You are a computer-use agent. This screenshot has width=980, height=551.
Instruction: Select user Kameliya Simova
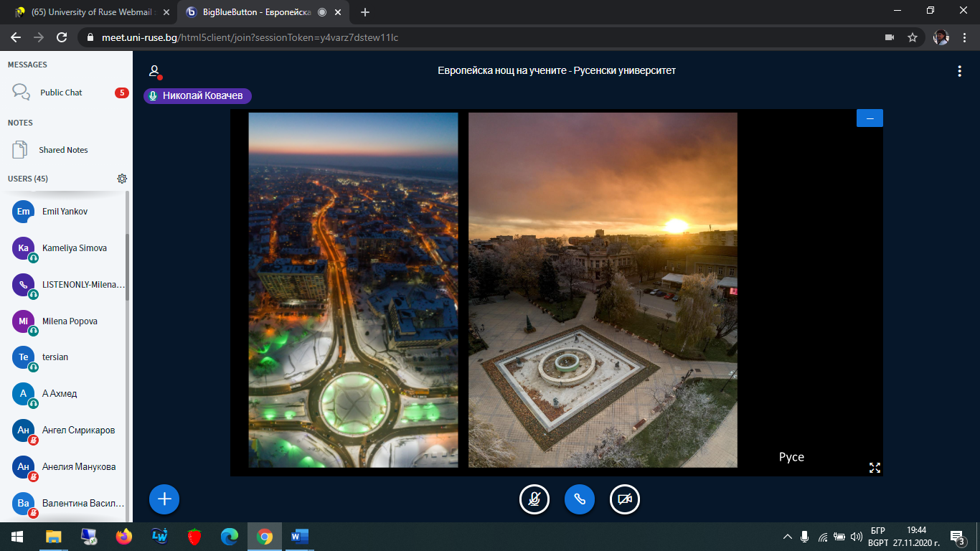pyautogui.click(x=74, y=248)
